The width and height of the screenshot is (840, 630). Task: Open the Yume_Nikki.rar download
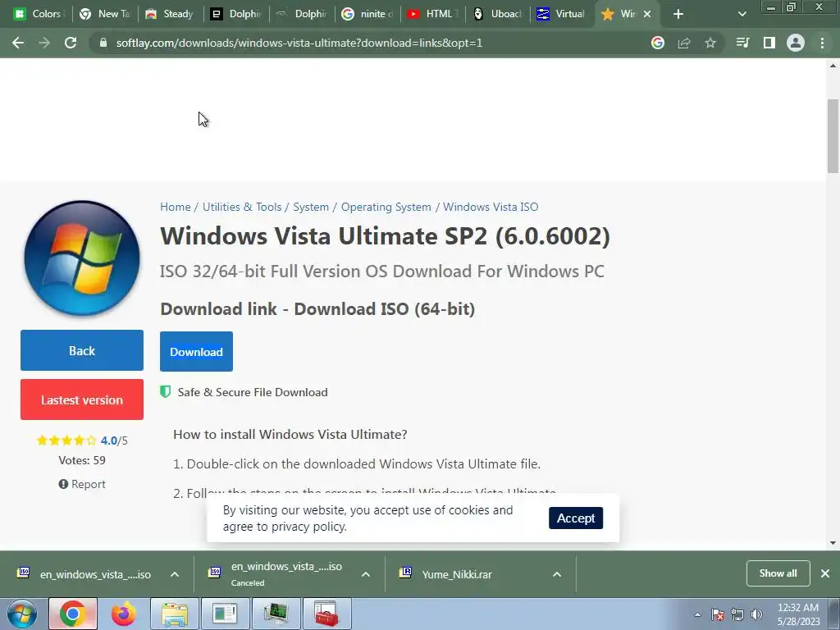tap(456, 574)
